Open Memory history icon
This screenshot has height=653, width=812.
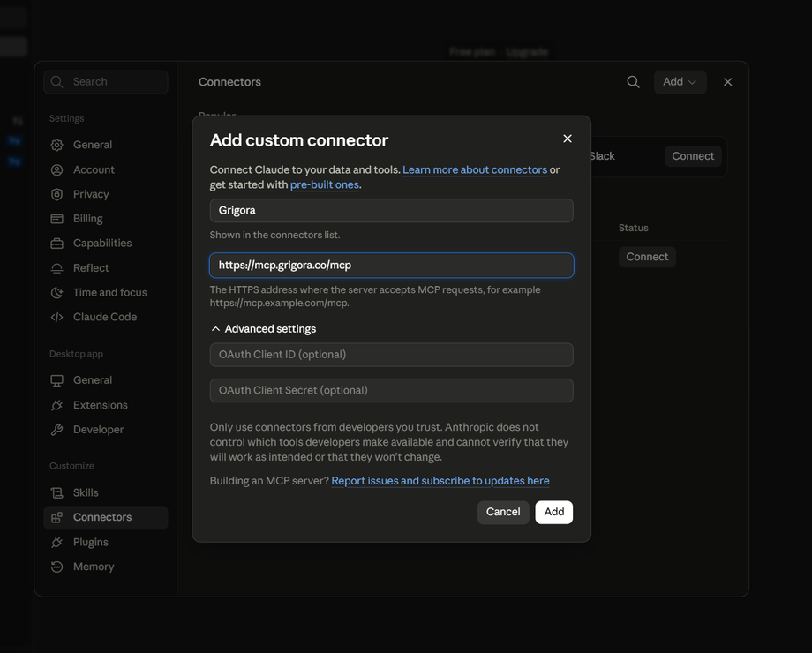[57, 567]
